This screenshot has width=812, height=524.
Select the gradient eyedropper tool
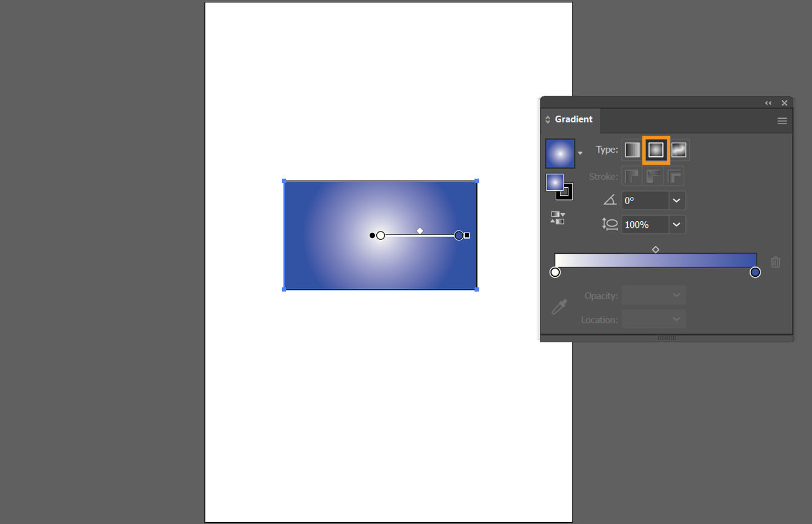point(559,307)
